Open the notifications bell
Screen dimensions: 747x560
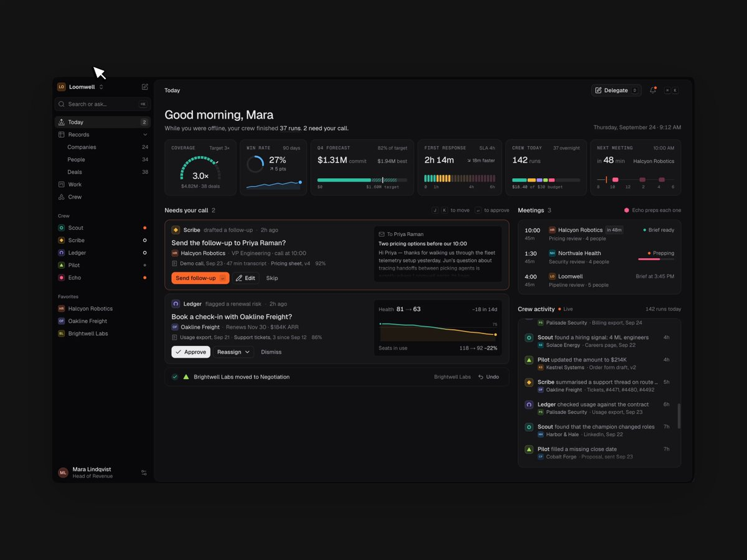coord(653,90)
